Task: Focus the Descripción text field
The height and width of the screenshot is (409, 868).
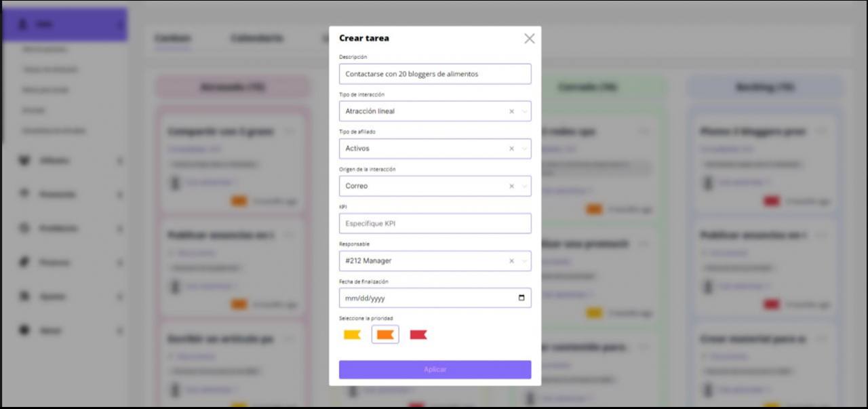Action: 435,74
